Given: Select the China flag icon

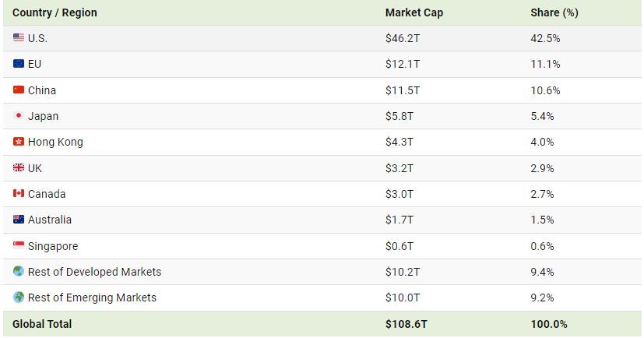Looking at the screenshot, I should 19,90.
